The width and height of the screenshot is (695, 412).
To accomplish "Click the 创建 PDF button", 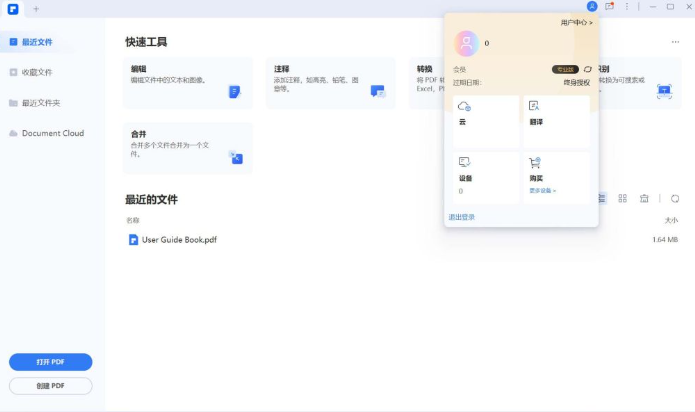I will coord(51,385).
